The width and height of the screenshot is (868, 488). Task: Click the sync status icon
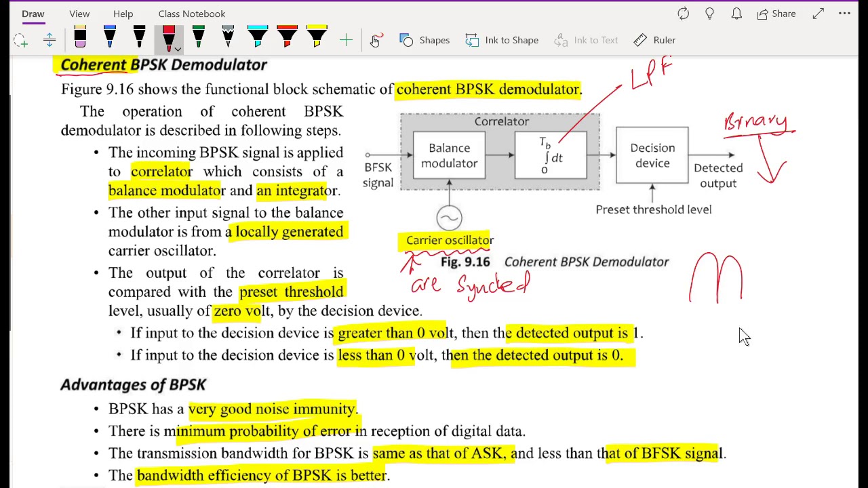click(x=683, y=14)
